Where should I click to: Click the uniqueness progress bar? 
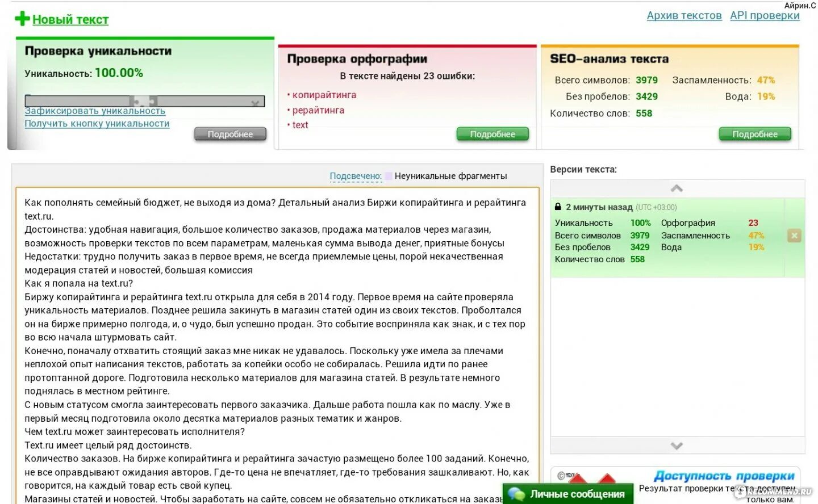145,101
